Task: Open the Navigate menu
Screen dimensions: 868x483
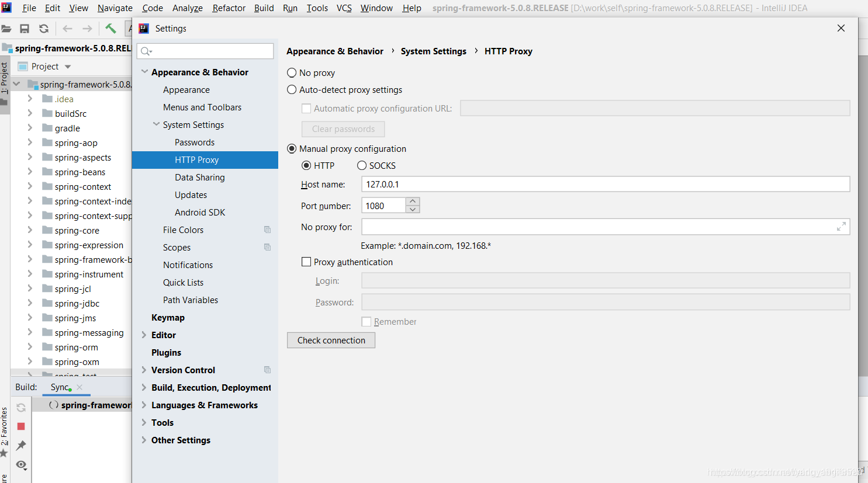Action: click(115, 8)
